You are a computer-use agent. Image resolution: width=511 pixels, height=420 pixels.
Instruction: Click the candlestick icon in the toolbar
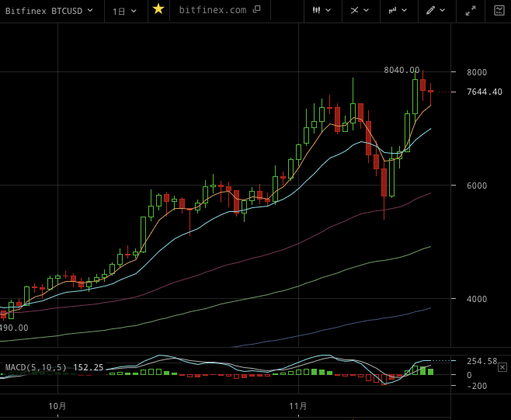coord(316,10)
